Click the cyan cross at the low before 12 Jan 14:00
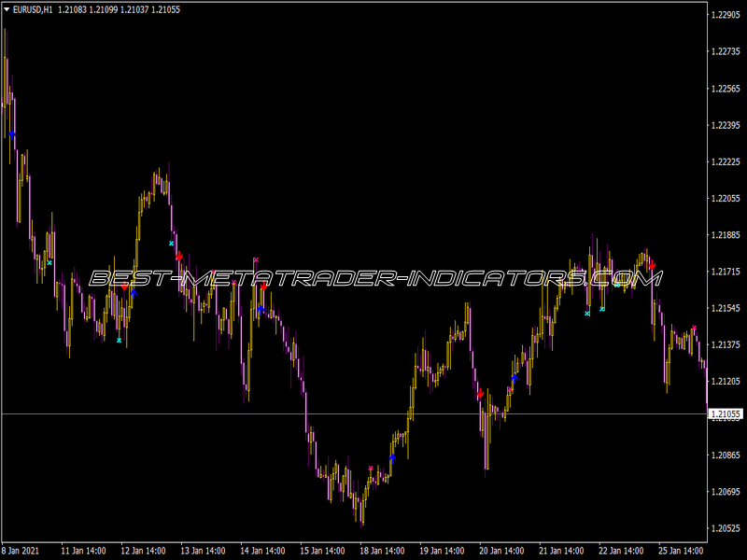The image size is (747, 560). tap(120, 341)
